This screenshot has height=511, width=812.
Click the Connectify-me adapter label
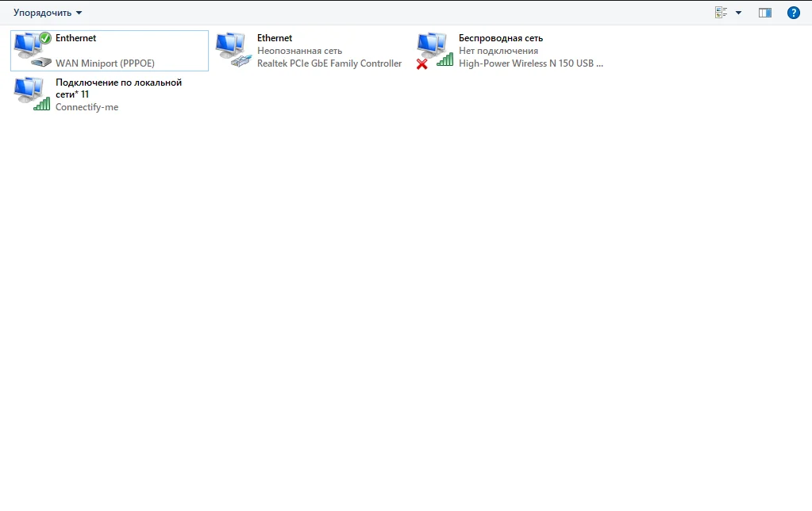click(x=87, y=107)
